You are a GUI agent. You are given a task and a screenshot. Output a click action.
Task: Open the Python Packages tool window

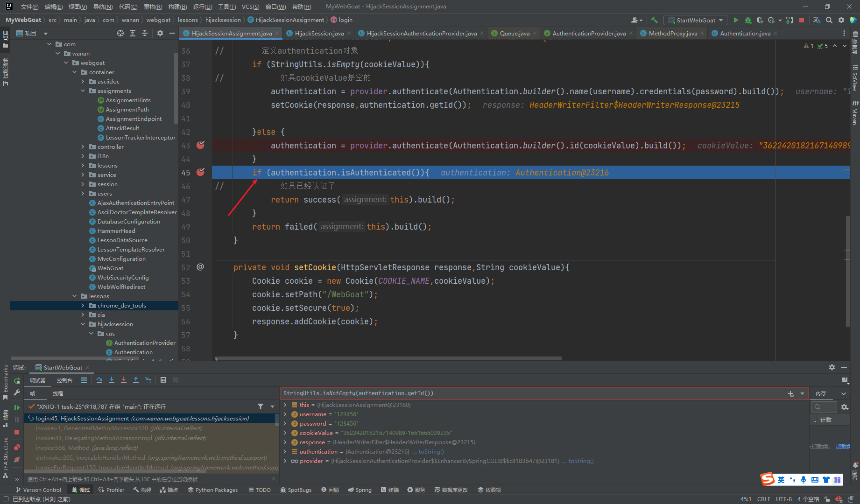click(213, 490)
